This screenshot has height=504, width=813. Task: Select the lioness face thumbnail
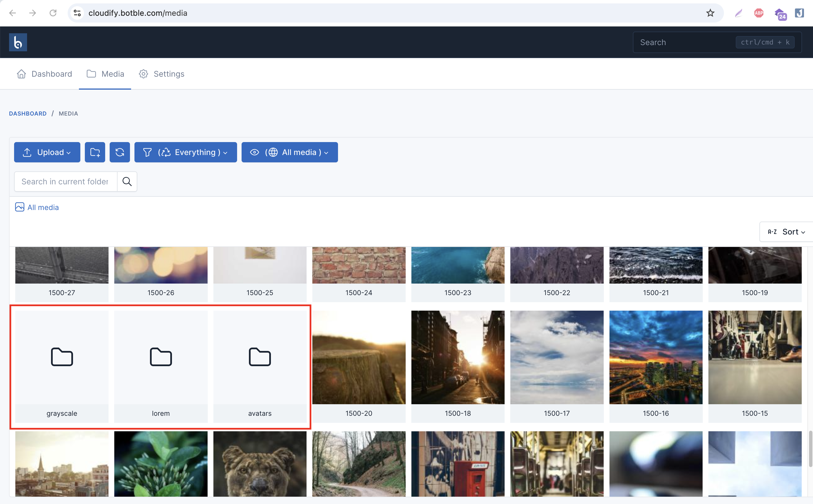click(x=260, y=464)
